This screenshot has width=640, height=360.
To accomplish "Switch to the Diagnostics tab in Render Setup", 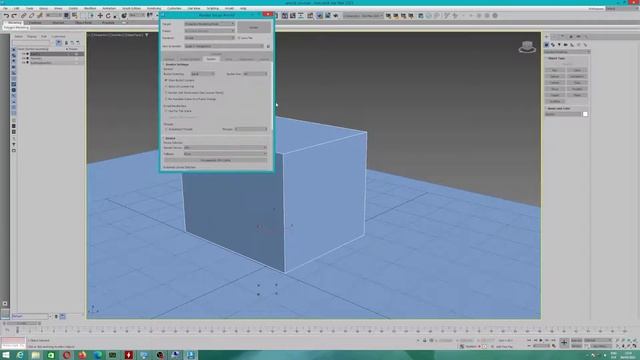I will (246, 59).
